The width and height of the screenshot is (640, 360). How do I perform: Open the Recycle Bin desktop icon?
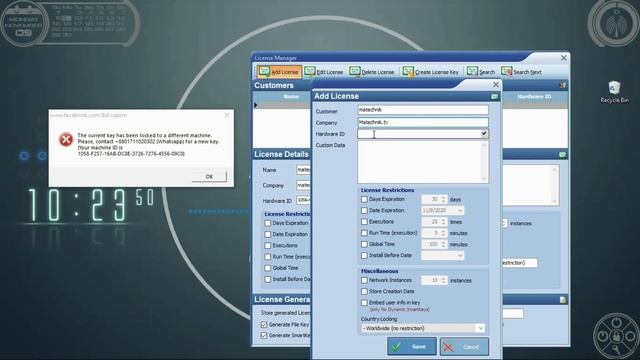click(x=614, y=92)
